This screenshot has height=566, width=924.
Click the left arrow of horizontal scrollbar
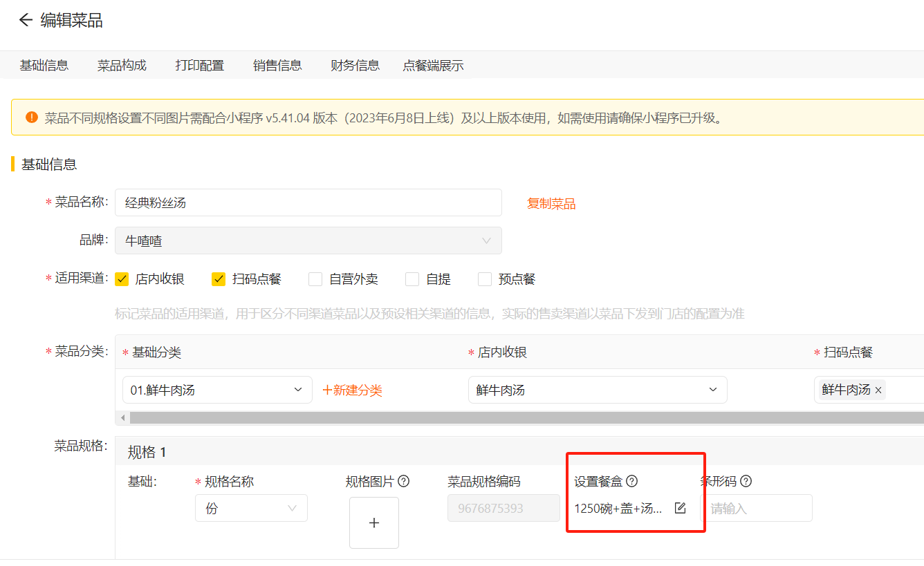[123, 418]
